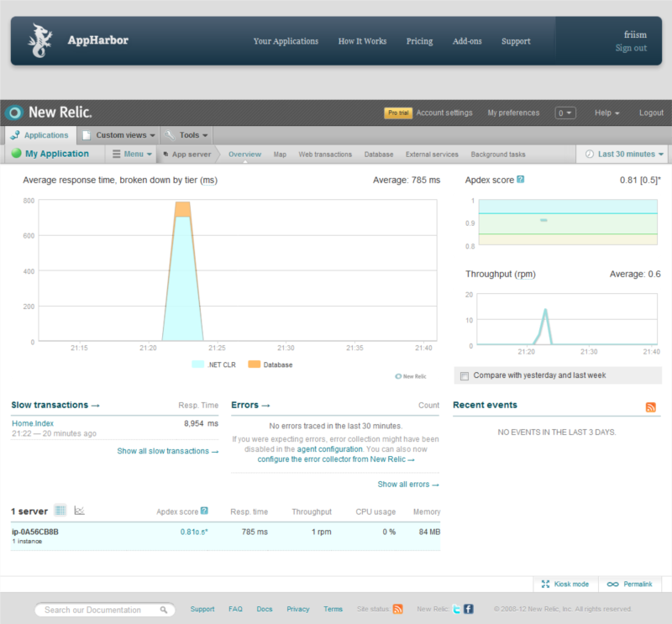Open the Docs footer link
The image size is (672, 624).
(265, 609)
